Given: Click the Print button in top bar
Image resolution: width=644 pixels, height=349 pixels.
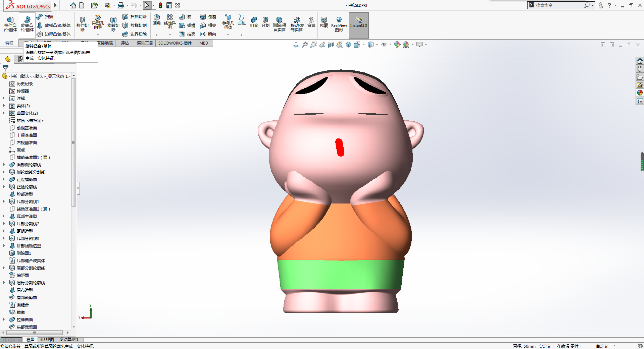Looking at the screenshot, I should 121,5.
